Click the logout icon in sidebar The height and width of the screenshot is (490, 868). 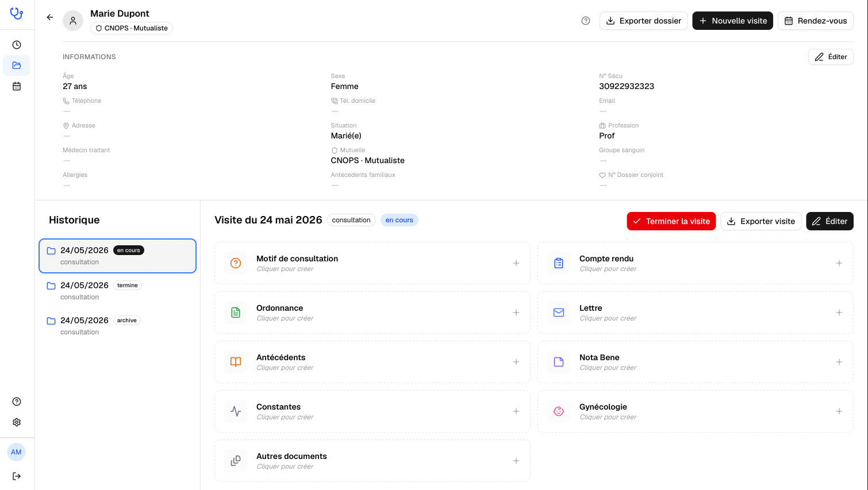(17, 476)
